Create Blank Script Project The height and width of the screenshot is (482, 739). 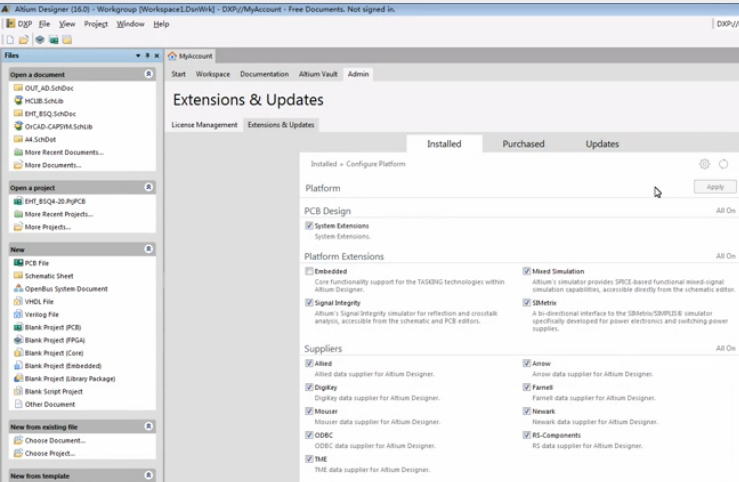click(x=53, y=392)
